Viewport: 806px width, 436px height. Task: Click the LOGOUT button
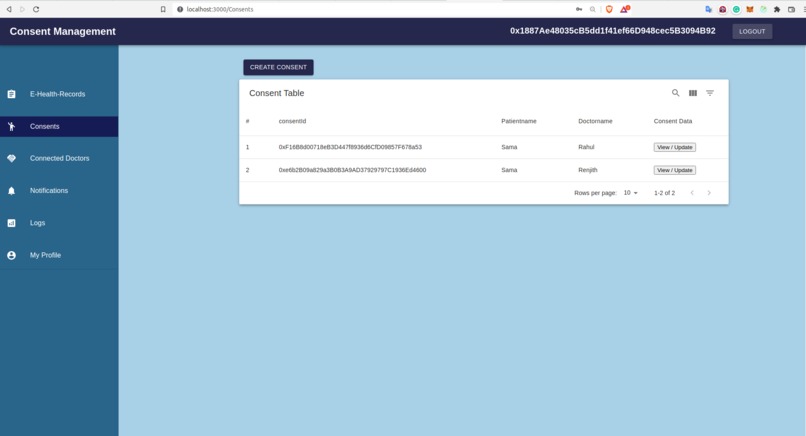pyautogui.click(x=752, y=31)
